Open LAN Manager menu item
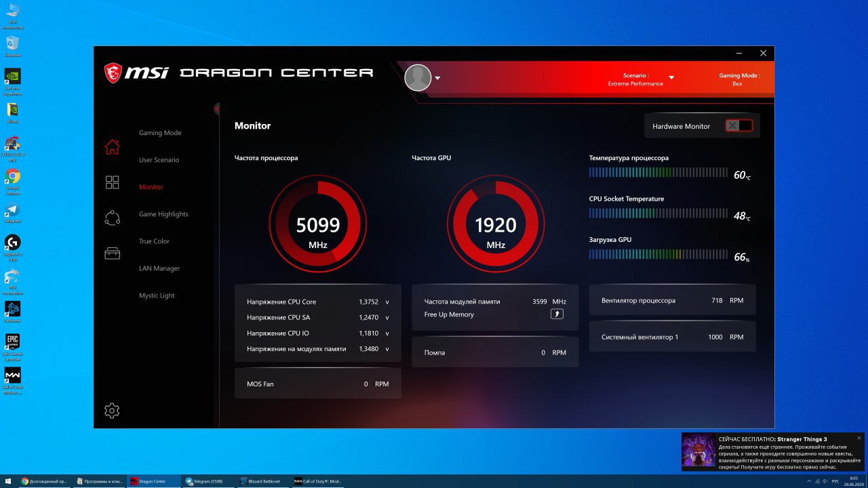This screenshot has height=488, width=868. (159, 268)
